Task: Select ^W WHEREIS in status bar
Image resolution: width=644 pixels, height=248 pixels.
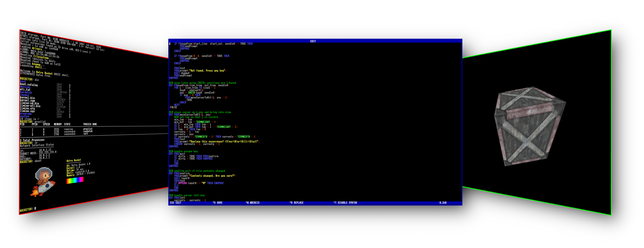Action: 253,203
